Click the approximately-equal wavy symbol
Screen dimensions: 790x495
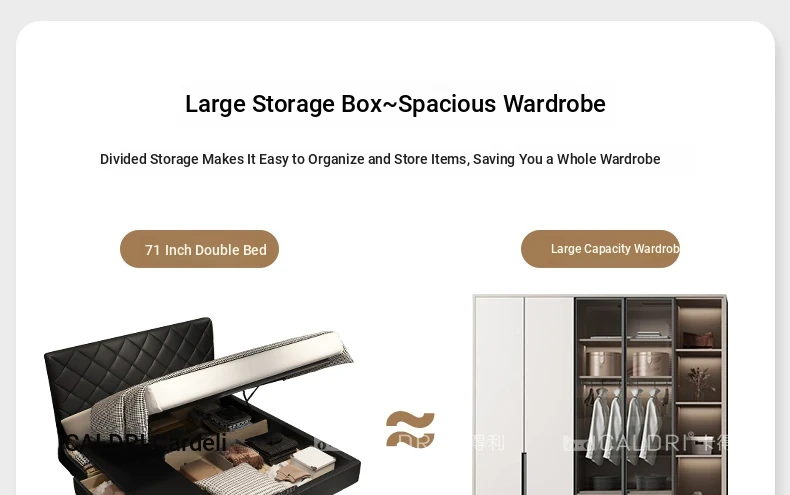tap(410, 429)
